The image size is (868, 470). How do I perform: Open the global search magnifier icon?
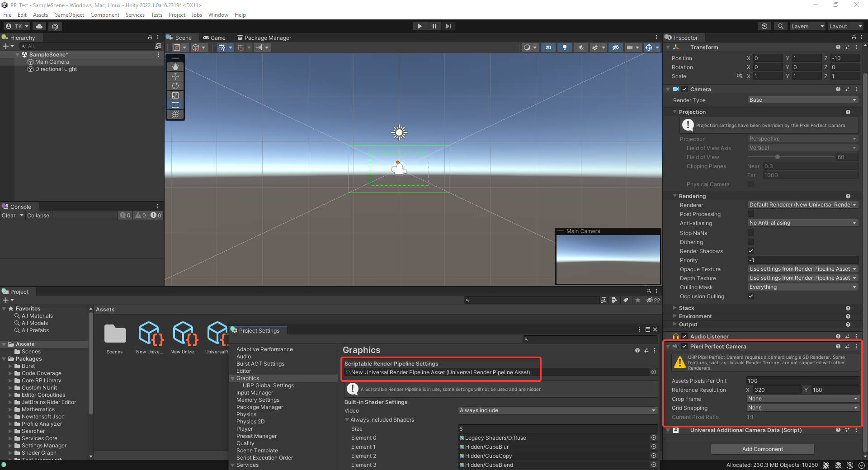[780, 26]
